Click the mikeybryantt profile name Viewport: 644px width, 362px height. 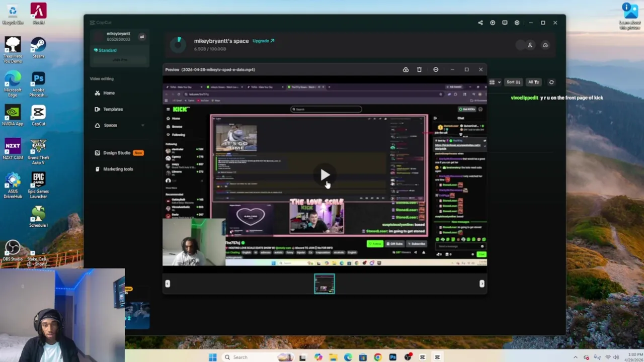tap(118, 34)
